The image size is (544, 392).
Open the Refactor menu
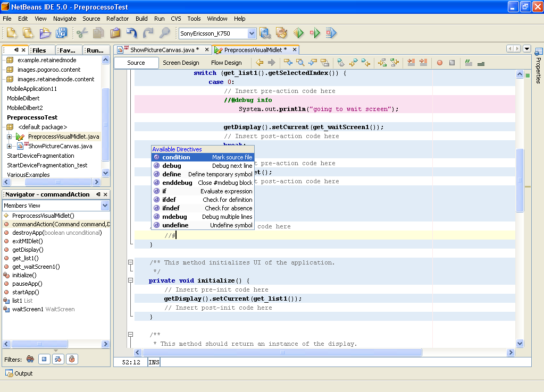[x=118, y=19]
